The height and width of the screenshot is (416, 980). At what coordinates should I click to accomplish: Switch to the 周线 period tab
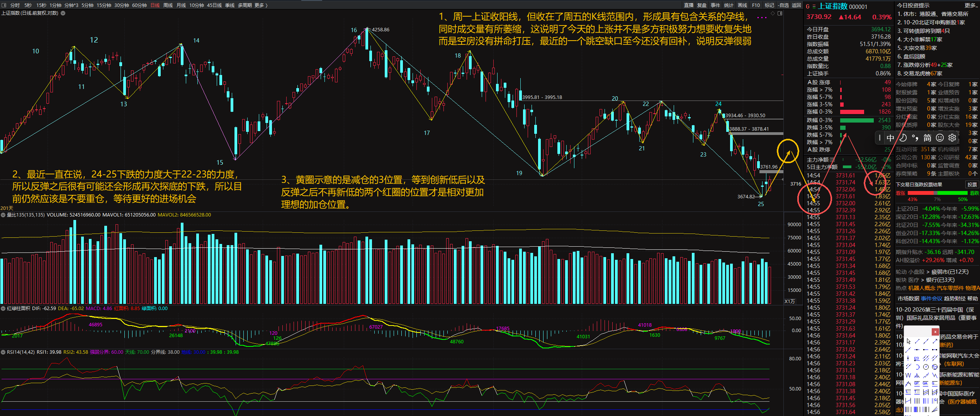[168, 5]
